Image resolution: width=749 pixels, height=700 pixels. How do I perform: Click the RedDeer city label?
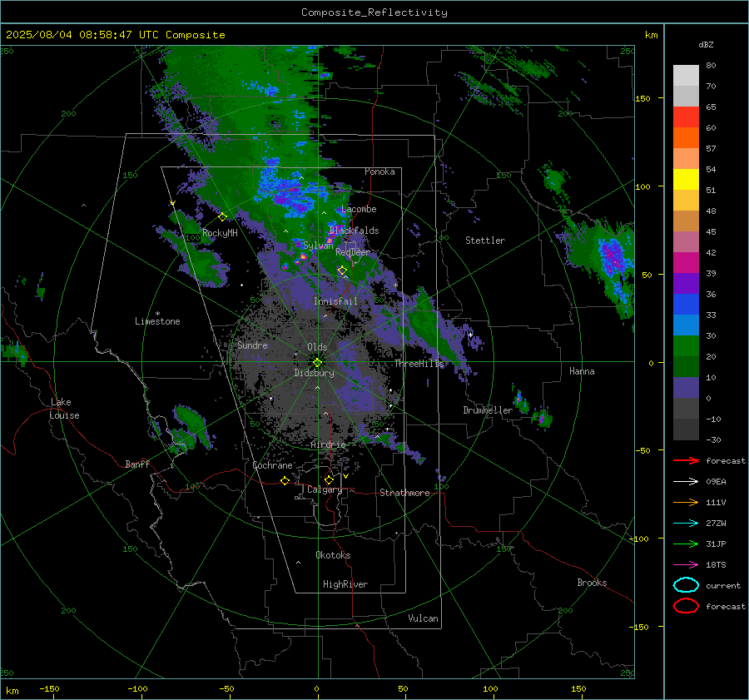pos(353,252)
